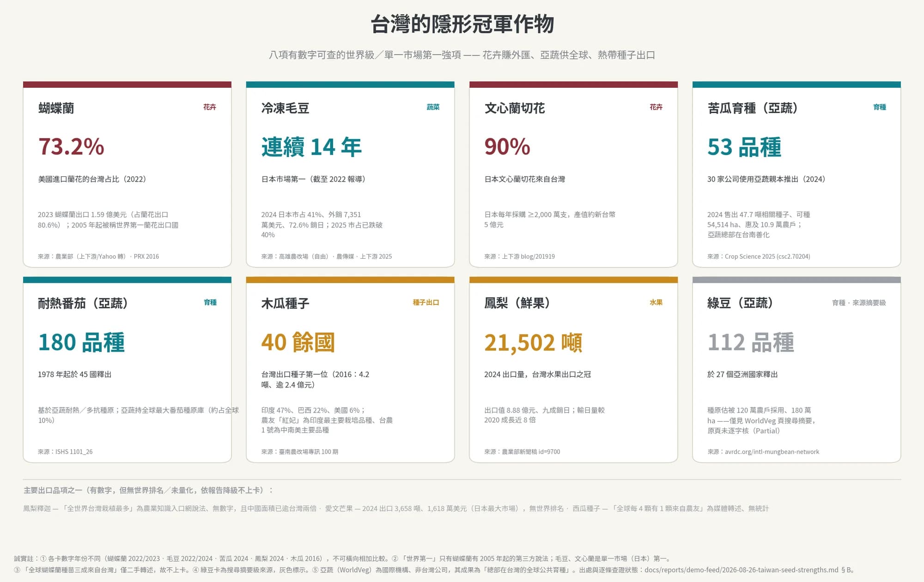Click the 花卉 tag on 文心蘭切花 card
Image resolution: width=924 pixels, height=582 pixels.
656,107
